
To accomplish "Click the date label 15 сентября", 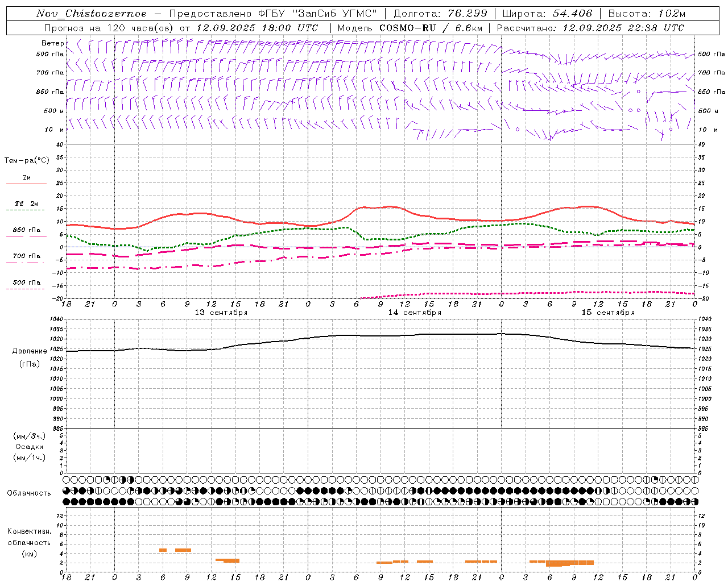I will 608,313.
